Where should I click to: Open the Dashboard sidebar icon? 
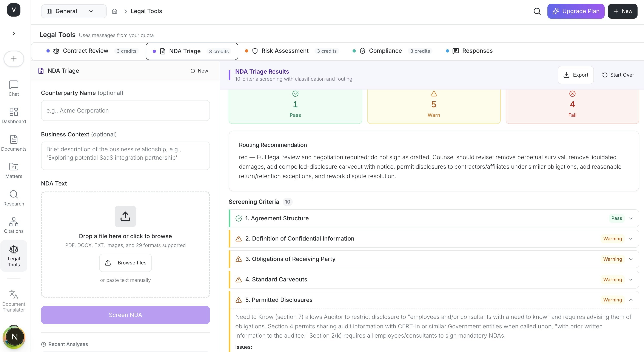pos(14,116)
